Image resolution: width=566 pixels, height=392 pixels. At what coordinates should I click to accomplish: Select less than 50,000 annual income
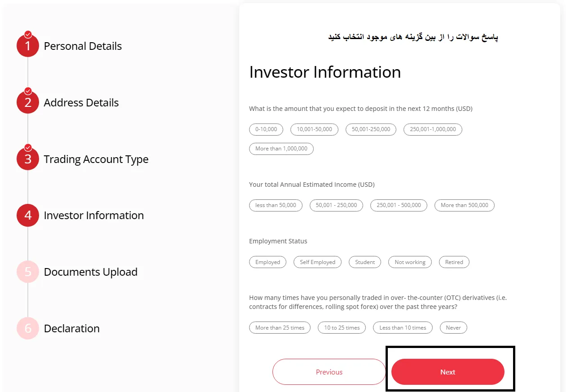276,205
